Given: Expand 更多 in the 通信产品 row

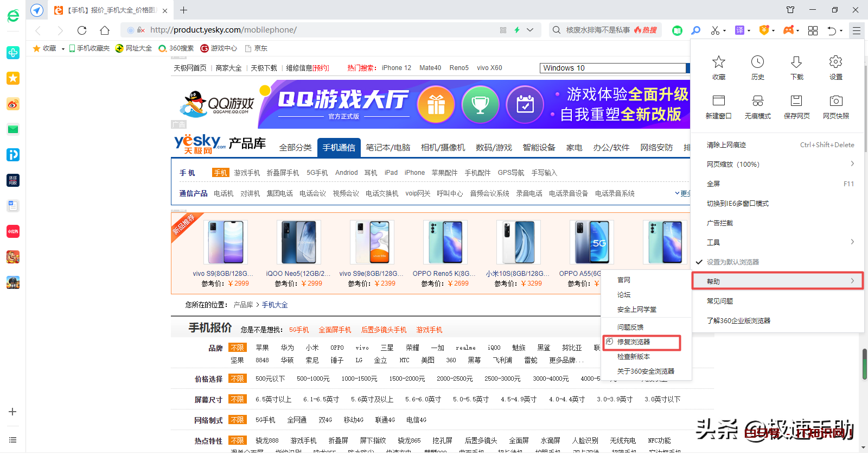Looking at the screenshot, I should click(x=682, y=193).
